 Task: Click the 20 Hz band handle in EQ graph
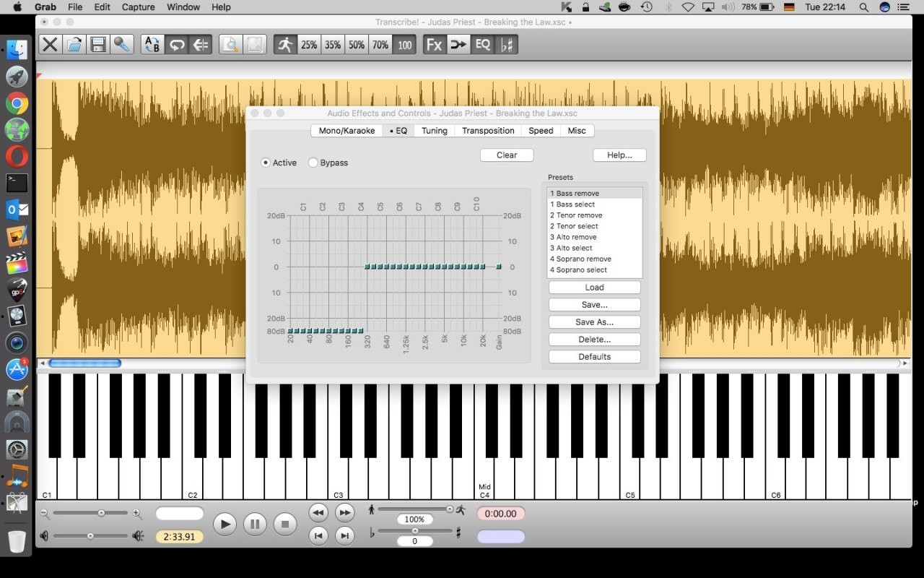pos(290,331)
